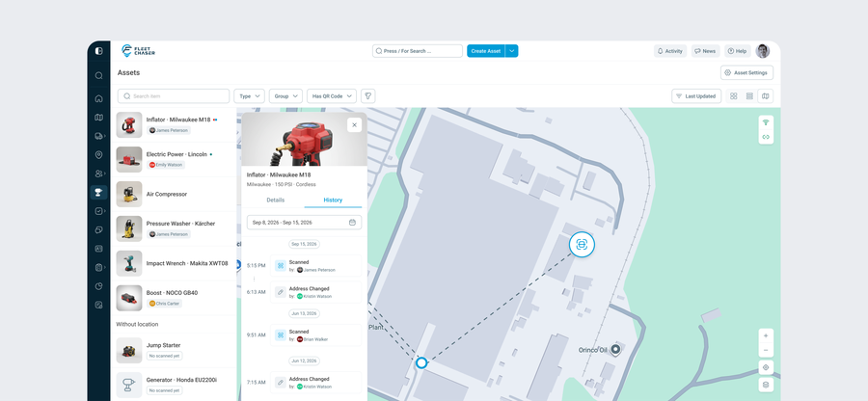Screen dimensions: 868x401
Task: Open the pie chart reports icon in the sidebar
Action: coord(98,286)
